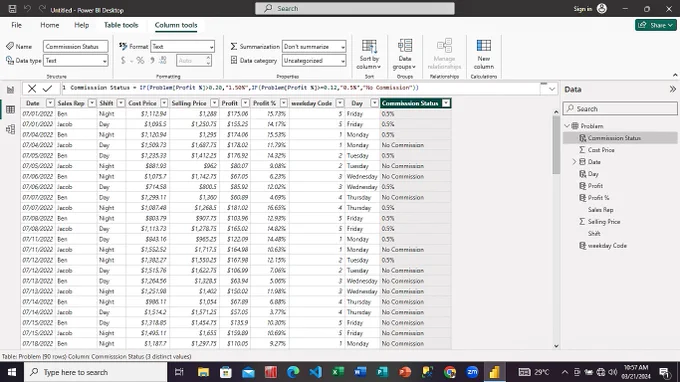Click the Profit column header

tap(229, 103)
